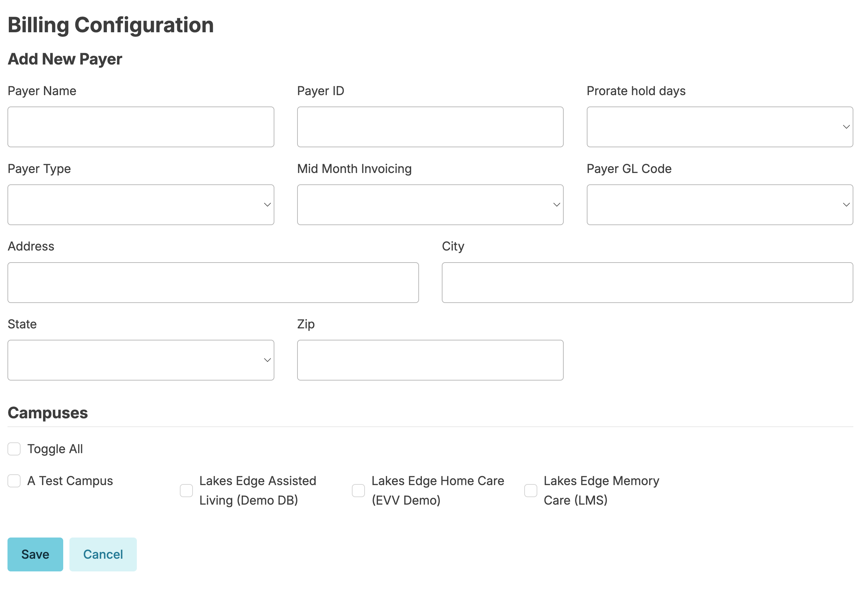Click Lakes Edge Memory Care label text
This screenshot has width=868, height=589.
point(601,490)
